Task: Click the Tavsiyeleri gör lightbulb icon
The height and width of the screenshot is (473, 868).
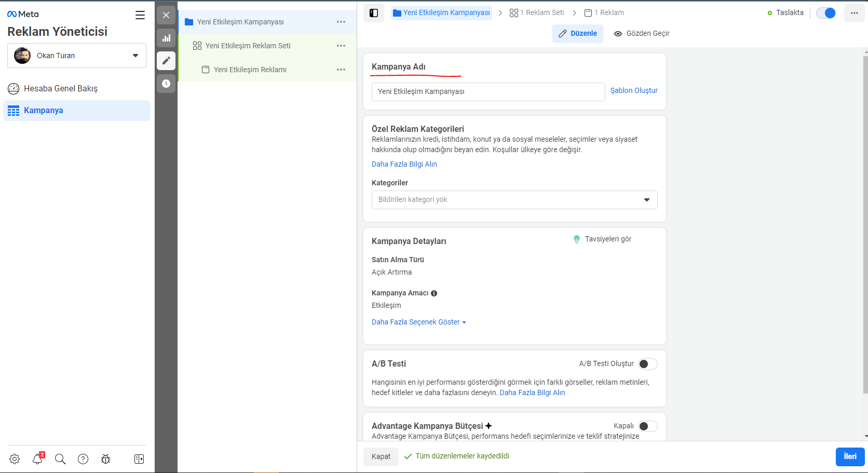Action: tap(576, 239)
